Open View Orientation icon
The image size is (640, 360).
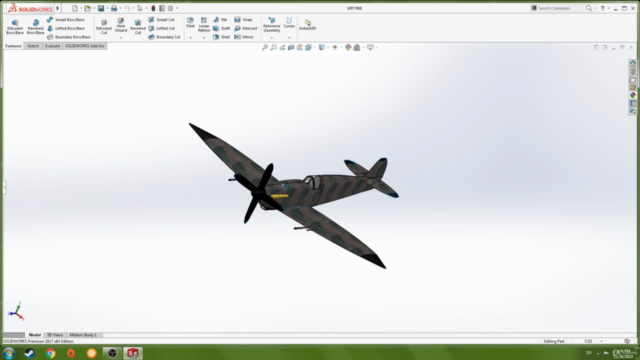coord(309,47)
